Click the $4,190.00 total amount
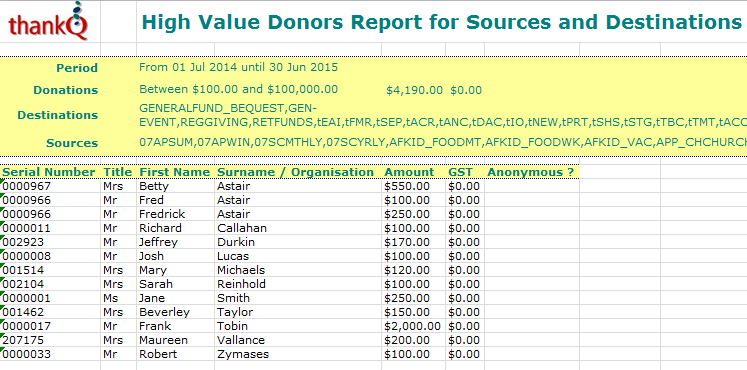747x370 pixels. (x=414, y=90)
